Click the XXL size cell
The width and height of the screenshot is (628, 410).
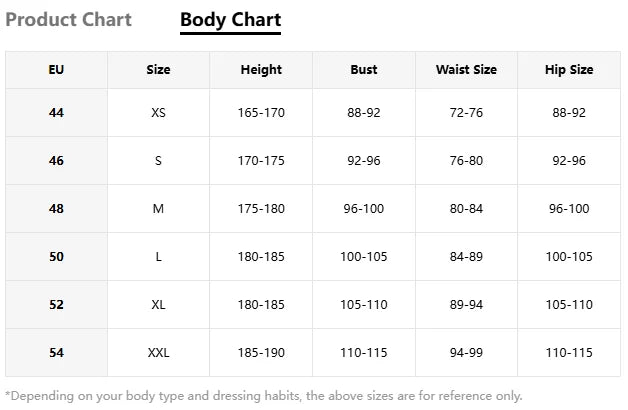158,353
